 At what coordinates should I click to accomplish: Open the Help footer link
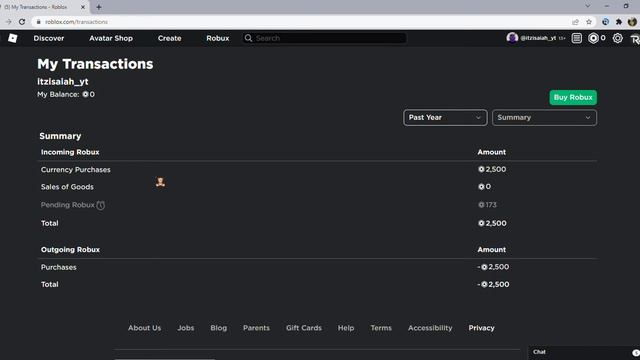pyautogui.click(x=346, y=328)
